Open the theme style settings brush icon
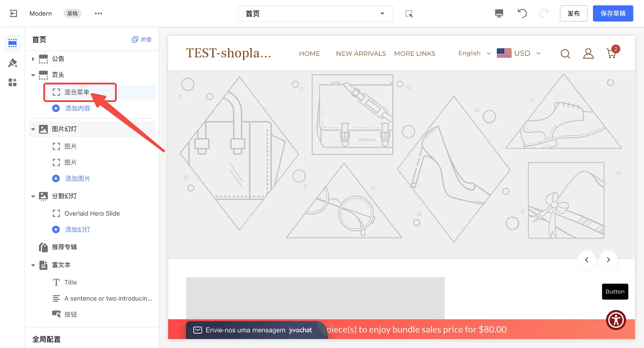The height and width of the screenshot is (348, 644). coord(13,63)
